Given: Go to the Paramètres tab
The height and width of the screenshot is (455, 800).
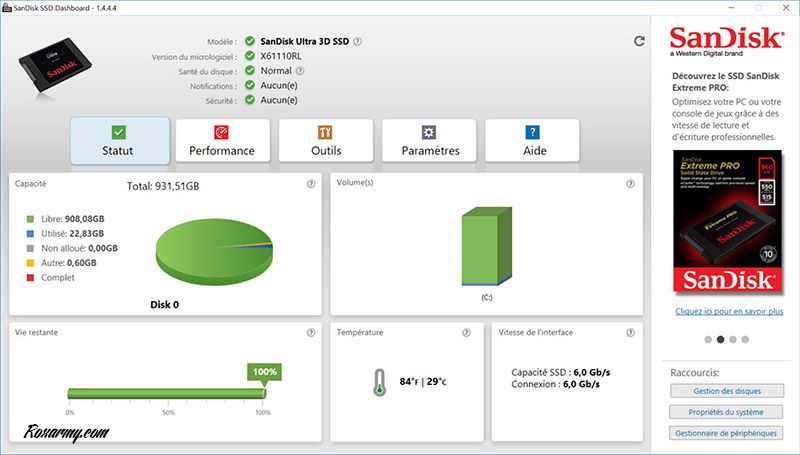Looking at the screenshot, I should (x=430, y=141).
